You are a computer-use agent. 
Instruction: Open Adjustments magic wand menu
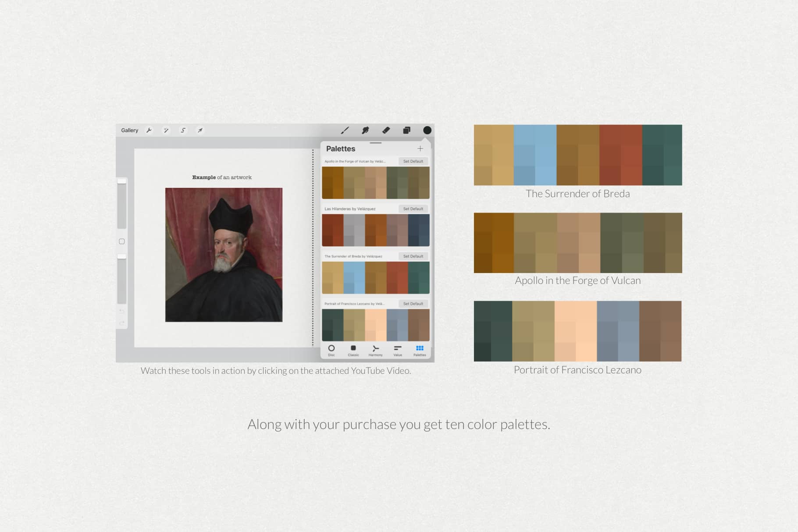coord(166,130)
